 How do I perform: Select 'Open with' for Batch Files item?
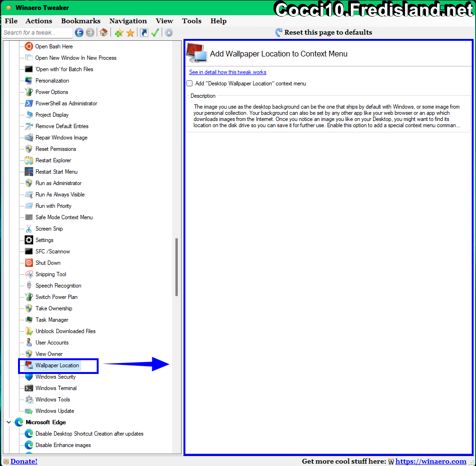pyautogui.click(x=64, y=69)
